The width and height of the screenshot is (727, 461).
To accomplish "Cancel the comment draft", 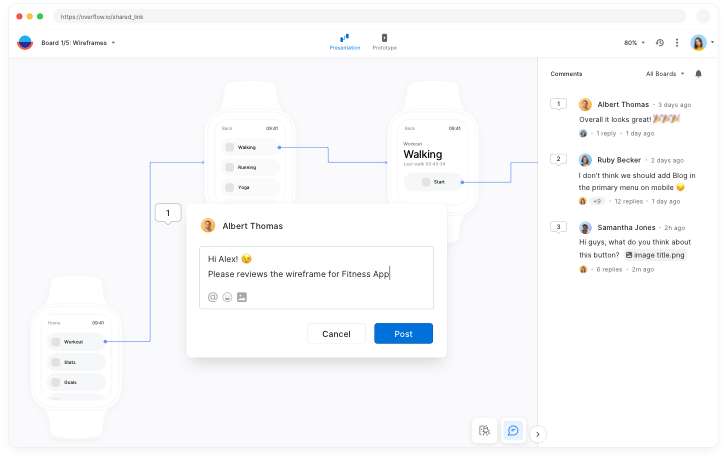I will pyautogui.click(x=336, y=334).
